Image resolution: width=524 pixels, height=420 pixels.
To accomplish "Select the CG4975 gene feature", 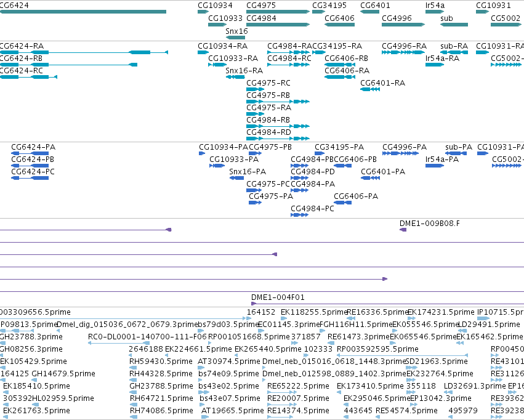I will (278, 12).
